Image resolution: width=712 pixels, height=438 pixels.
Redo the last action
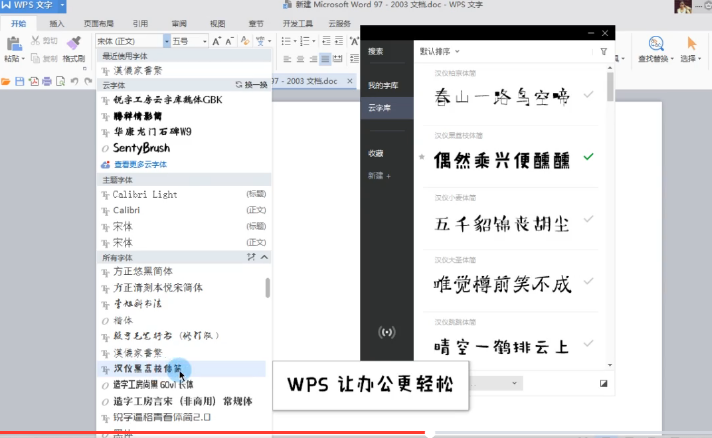88,82
